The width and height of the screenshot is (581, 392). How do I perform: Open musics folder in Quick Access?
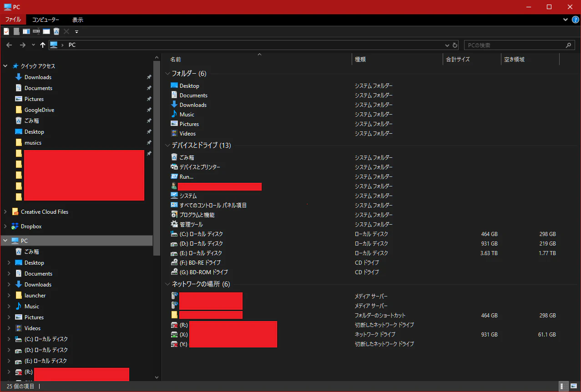click(28, 143)
